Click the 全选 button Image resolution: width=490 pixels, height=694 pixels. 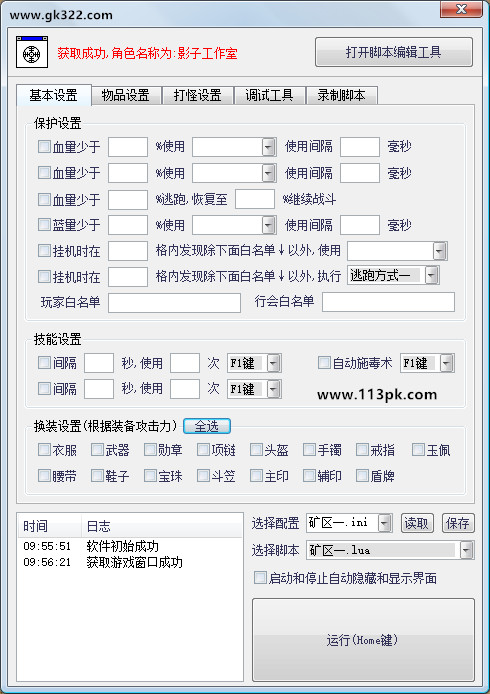coord(207,426)
